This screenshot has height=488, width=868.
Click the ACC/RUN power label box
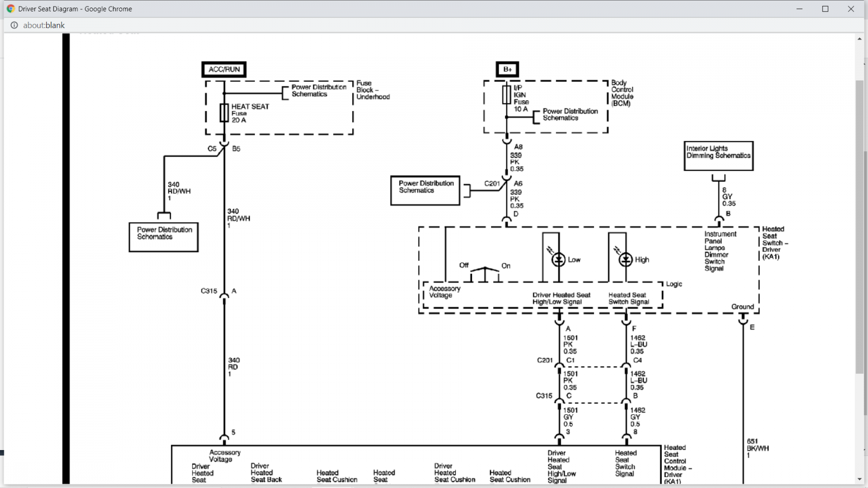(x=224, y=69)
